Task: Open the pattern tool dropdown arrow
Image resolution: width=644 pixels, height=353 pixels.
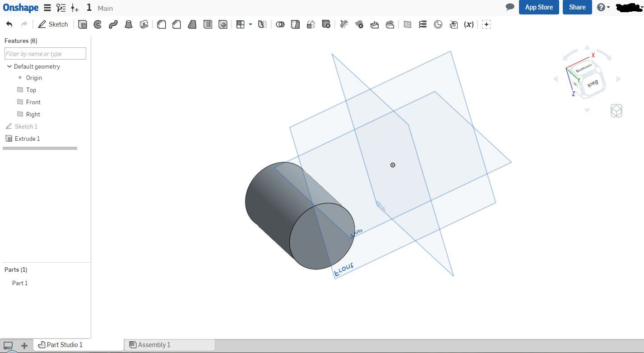Action: [x=250, y=24]
